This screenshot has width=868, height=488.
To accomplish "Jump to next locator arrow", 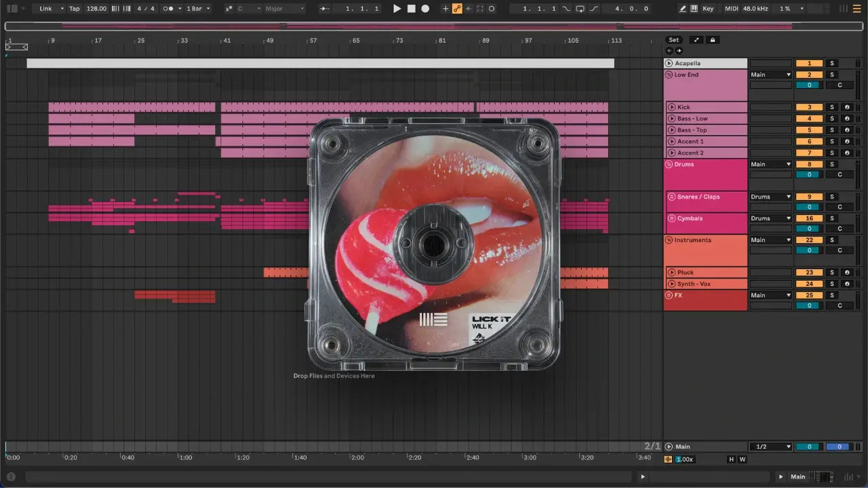I will (x=679, y=51).
